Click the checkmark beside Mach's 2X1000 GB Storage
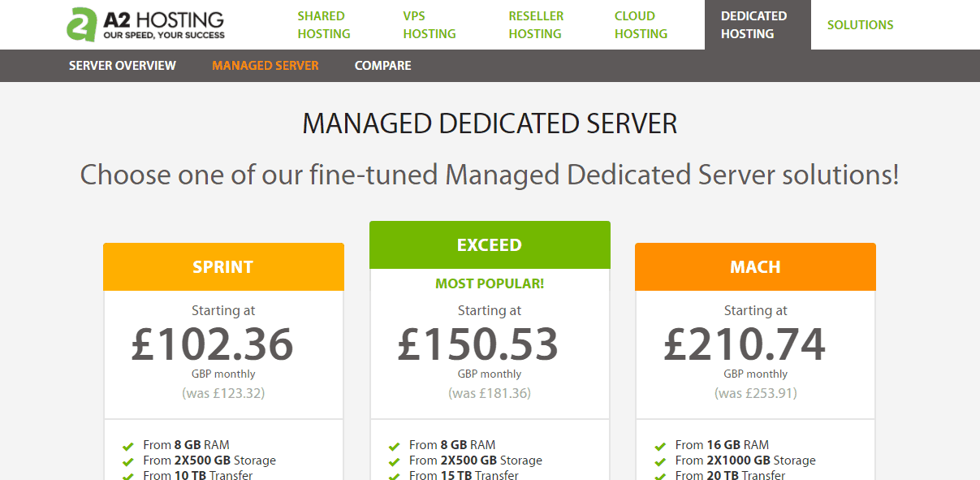The width and height of the screenshot is (980, 480). 660,462
